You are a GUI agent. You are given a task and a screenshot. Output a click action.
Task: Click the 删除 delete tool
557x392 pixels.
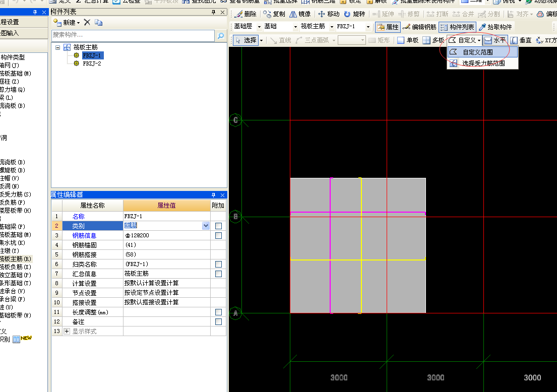[x=246, y=14]
